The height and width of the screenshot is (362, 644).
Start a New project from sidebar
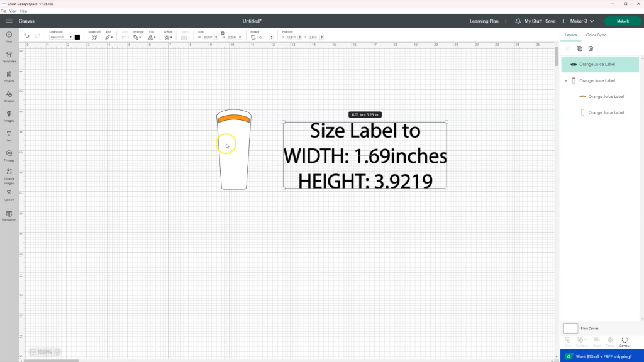click(9, 37)
